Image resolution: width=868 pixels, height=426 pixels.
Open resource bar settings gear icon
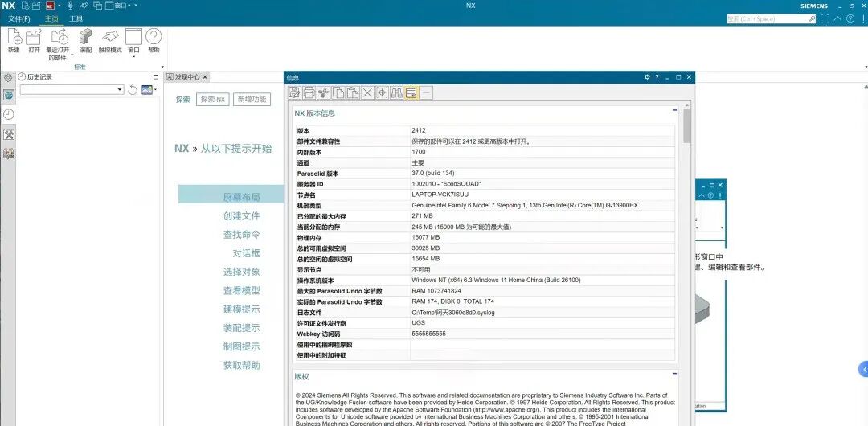point(8,77)
